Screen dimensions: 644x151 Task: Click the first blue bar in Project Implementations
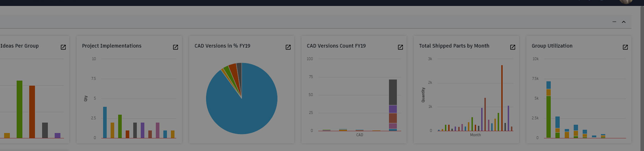(105, 122)
